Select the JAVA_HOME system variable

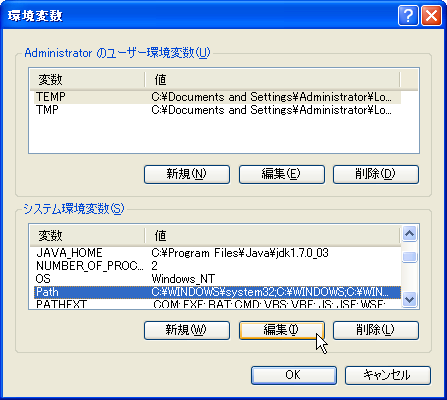pyautogui.click(x=218, y=253)
